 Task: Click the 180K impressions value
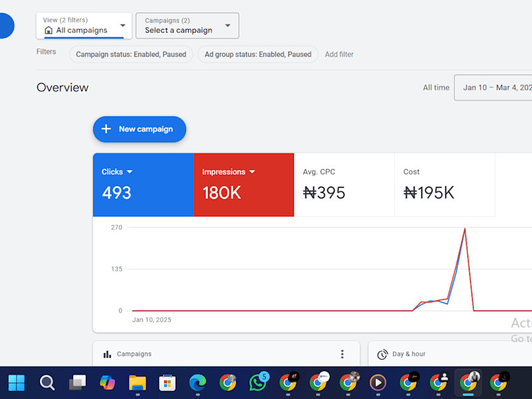(x=221, y=193)
